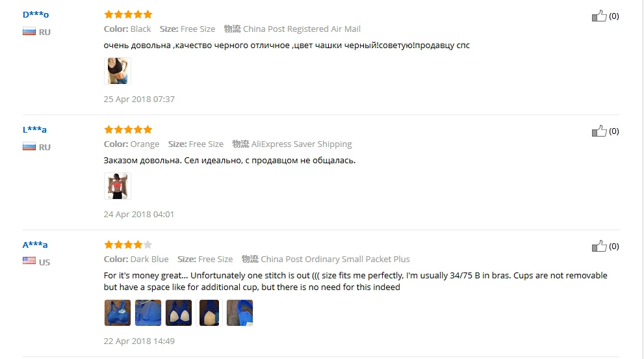View first blue bra photo in A***a's review

click(118, 313)
